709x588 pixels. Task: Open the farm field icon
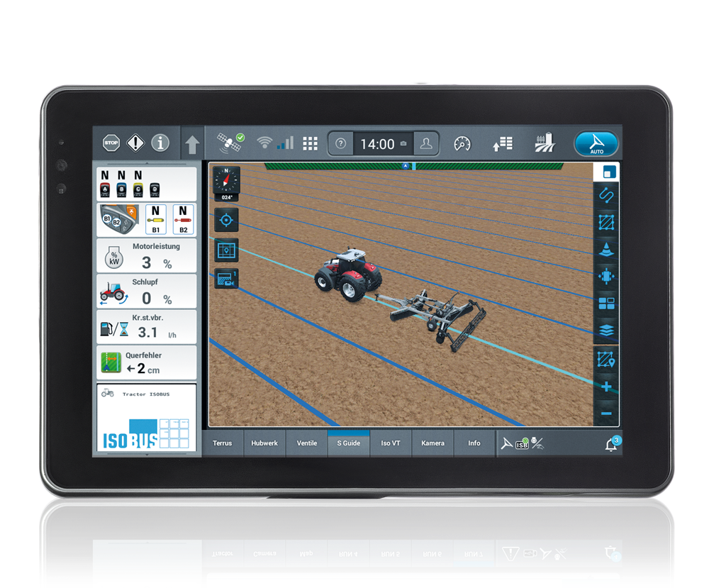point(545,143)
